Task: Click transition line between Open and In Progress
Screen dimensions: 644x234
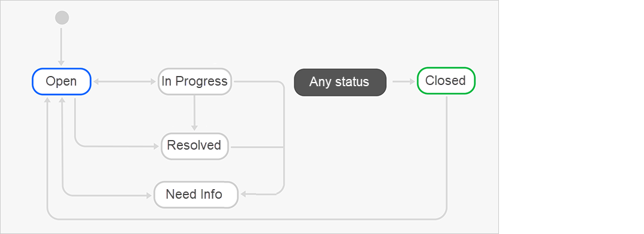Action: 125,81
